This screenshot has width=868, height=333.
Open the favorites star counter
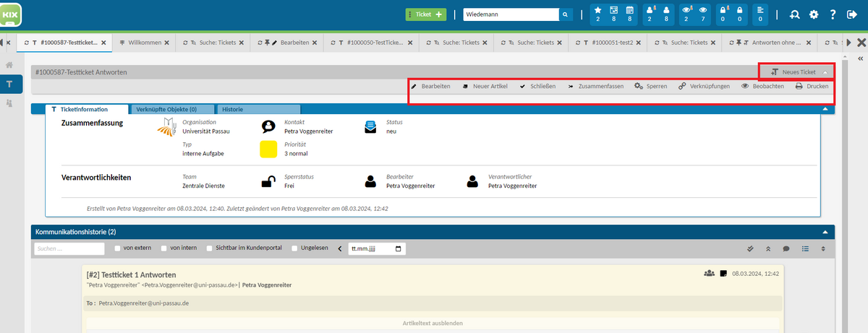pyautogui.click(x=598, y=14)
